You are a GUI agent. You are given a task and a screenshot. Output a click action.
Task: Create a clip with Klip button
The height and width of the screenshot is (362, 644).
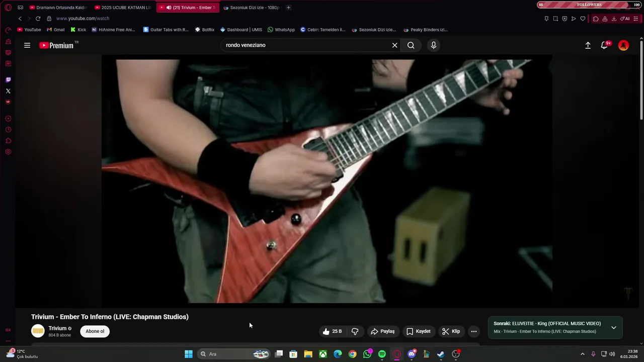pos(451,331)
